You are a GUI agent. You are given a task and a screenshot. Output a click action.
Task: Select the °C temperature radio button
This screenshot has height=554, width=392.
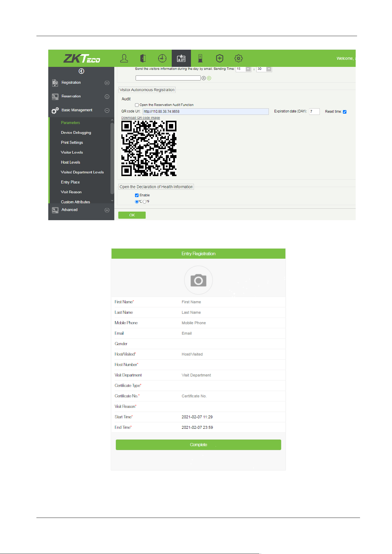(x=137, y=202)
